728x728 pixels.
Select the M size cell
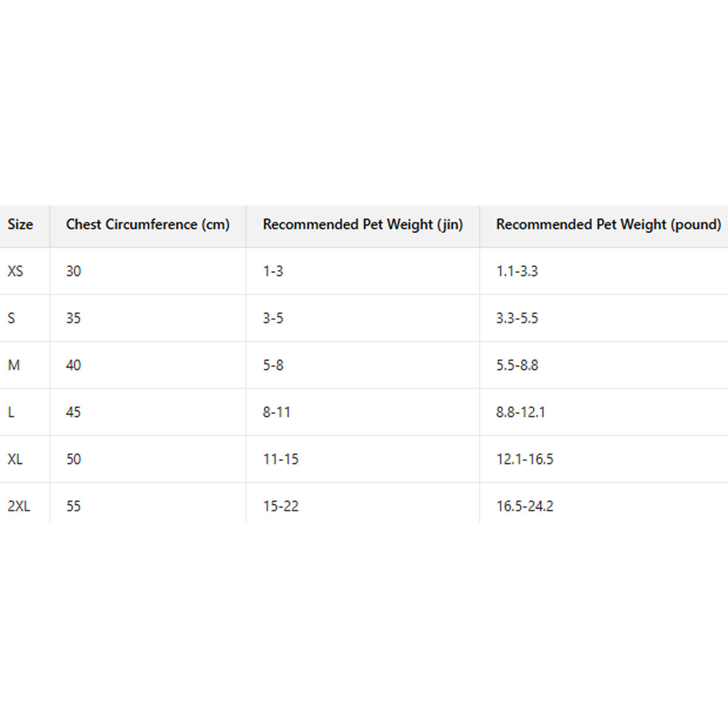click(x=13, y=365)
